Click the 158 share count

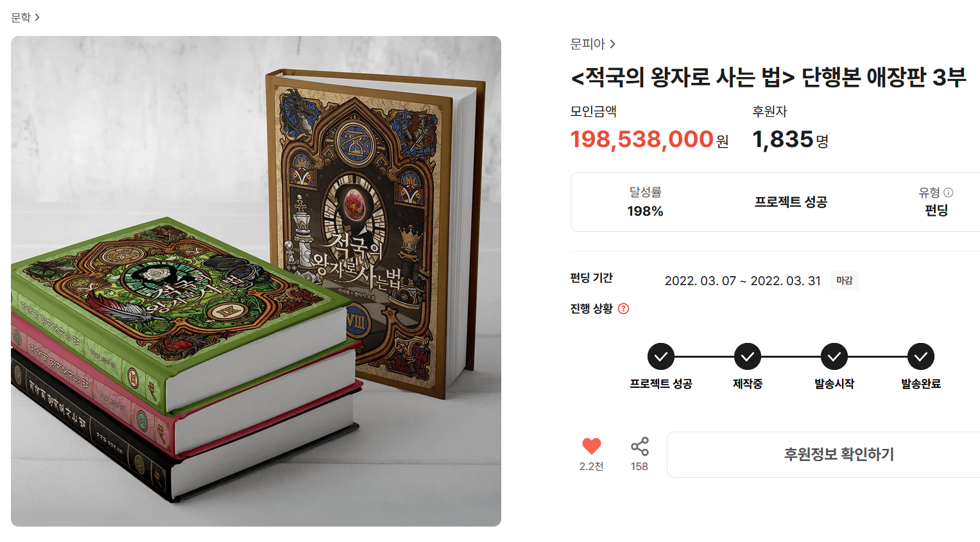[639, 466]
